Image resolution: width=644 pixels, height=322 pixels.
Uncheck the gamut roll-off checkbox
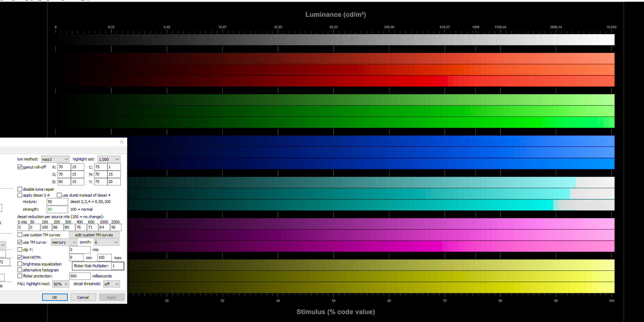20,167
